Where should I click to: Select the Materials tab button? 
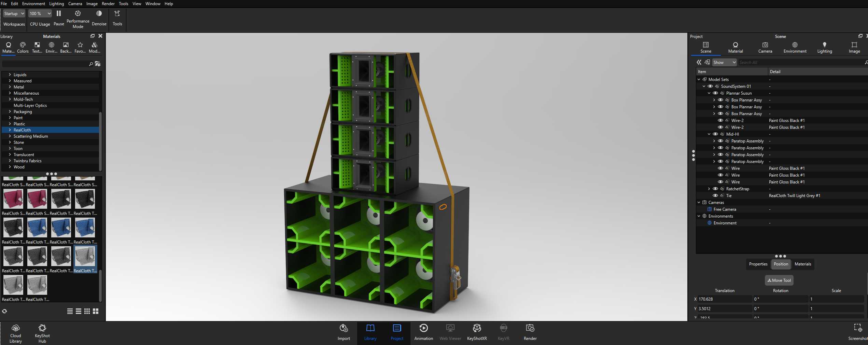click(x=803, y=264)
